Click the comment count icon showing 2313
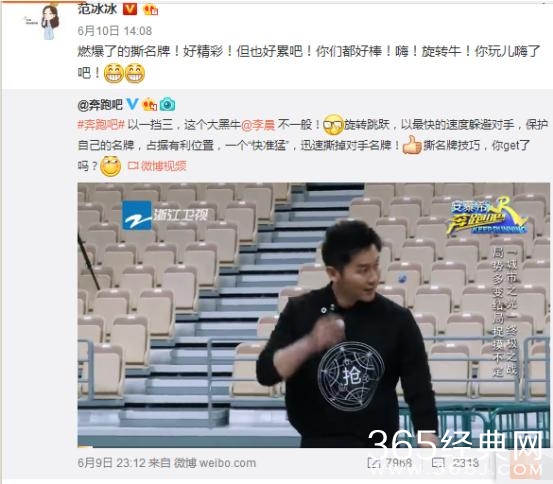 point(438,462)
